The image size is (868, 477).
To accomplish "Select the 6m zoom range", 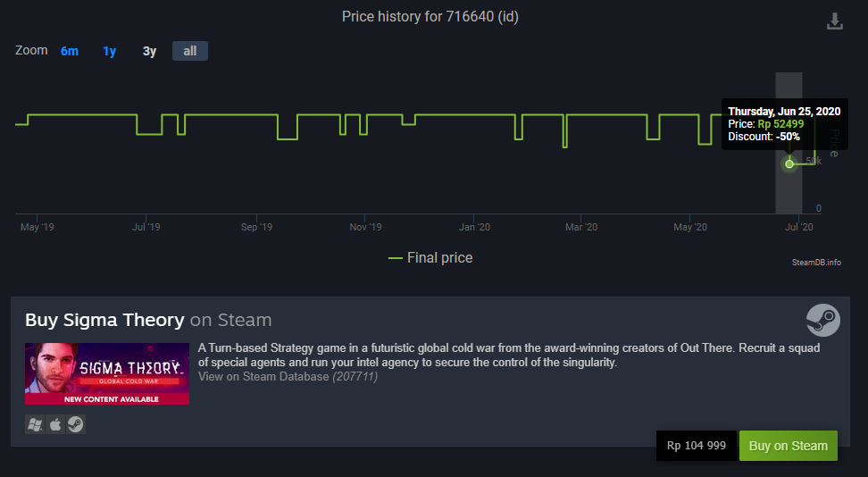I will pyautogui.click(x=69, y=51).
